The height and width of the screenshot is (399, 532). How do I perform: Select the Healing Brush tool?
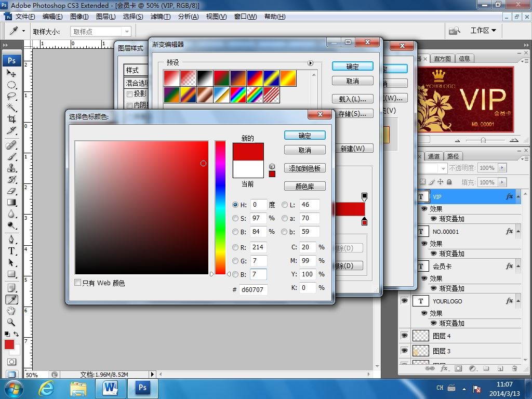click(11, 145)
